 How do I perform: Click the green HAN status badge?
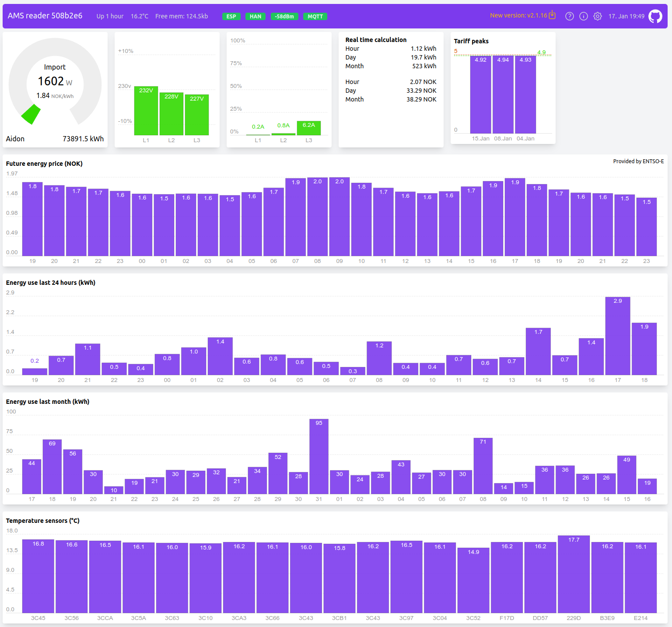click(255, 17)
